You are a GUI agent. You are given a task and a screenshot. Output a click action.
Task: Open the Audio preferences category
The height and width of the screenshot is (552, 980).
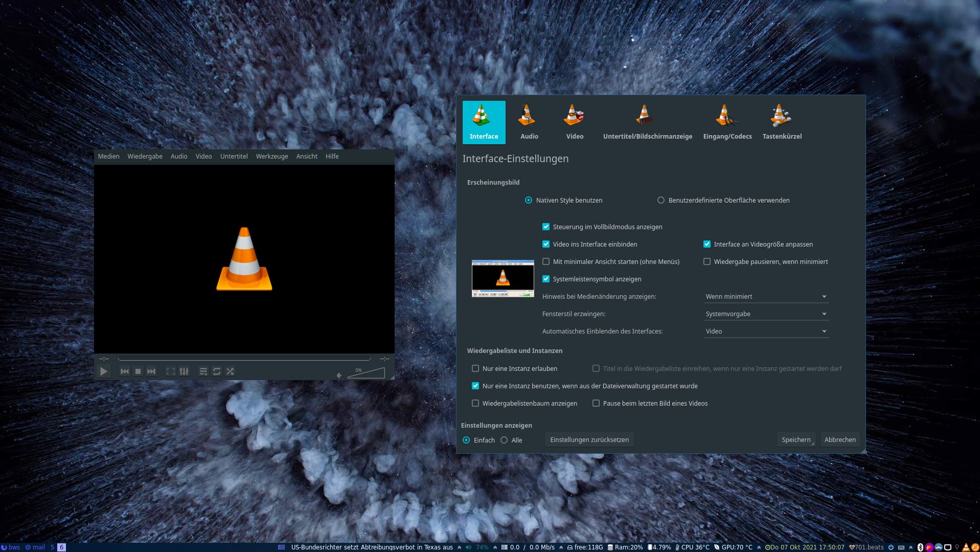529,122
